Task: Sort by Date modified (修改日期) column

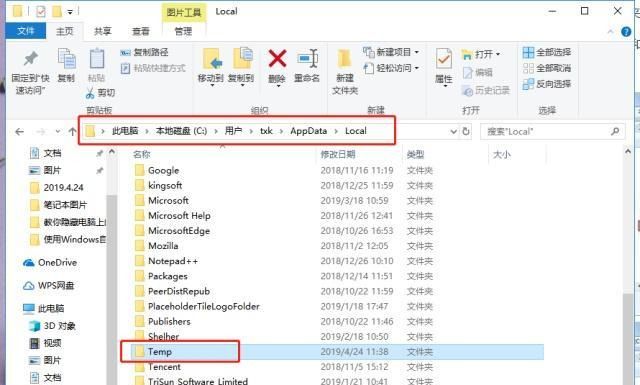Action: coord(338,154)
